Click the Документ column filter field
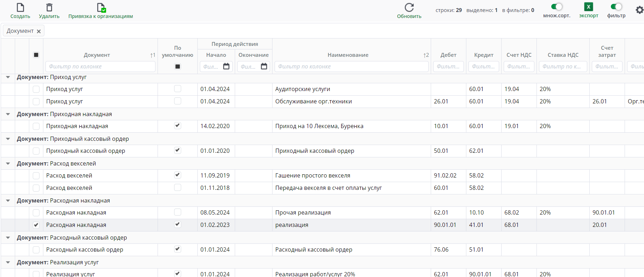Viewport: 644px width, 277px height. pyautogui.click(x=100, y=67)
